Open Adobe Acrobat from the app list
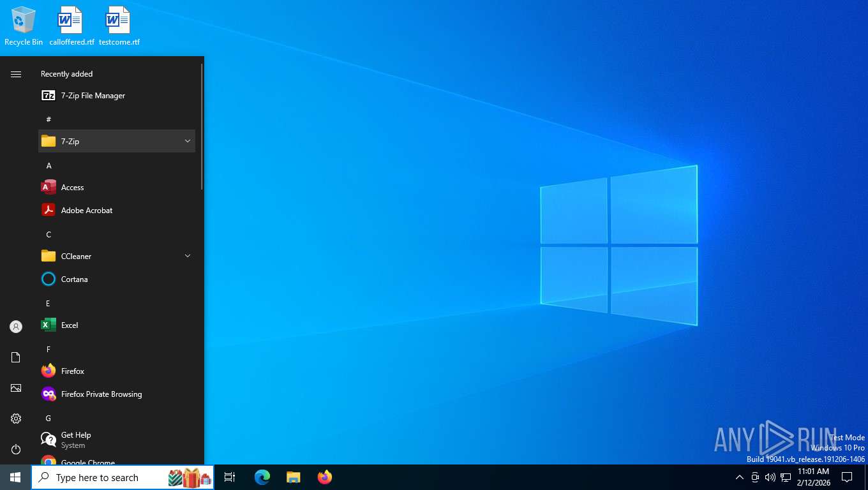This screenshot has height=490, width=868. (117, 211)
